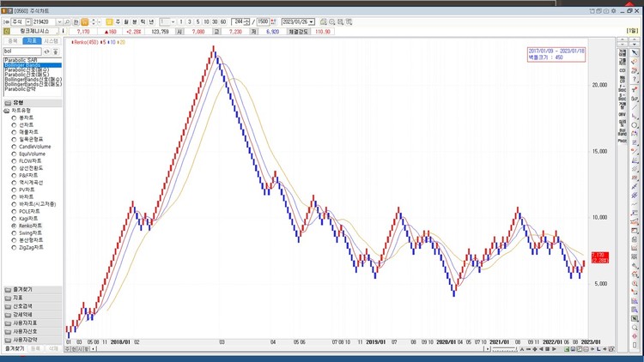The height and width of the screenshot is (362, 644).
Task: Select the arrow pointer drawing tool
Action: click(x=635, y=52)
